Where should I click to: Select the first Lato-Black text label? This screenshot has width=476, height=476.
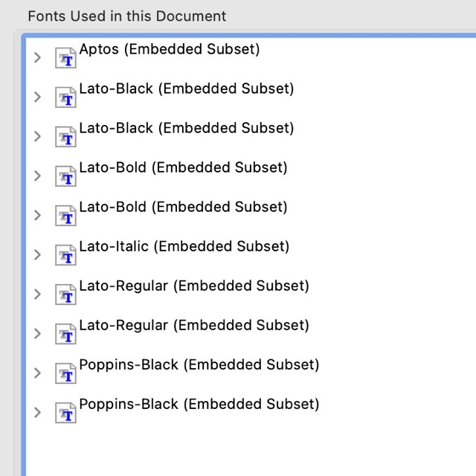187,89
